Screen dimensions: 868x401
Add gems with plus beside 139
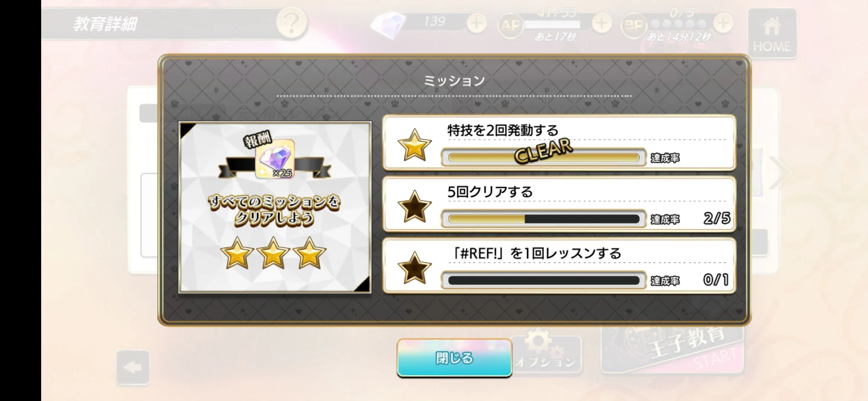point(476,23)
